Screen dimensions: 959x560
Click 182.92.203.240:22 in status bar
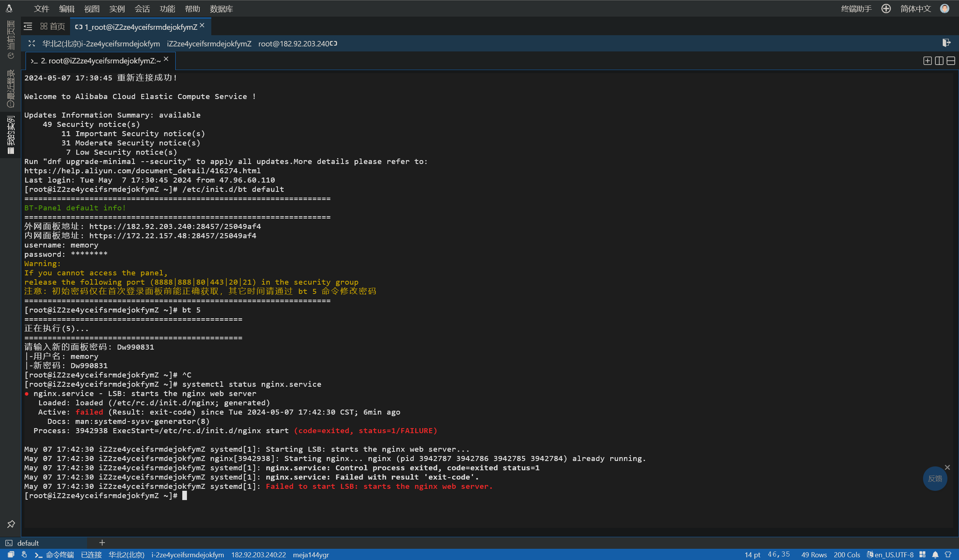(259, 555)
